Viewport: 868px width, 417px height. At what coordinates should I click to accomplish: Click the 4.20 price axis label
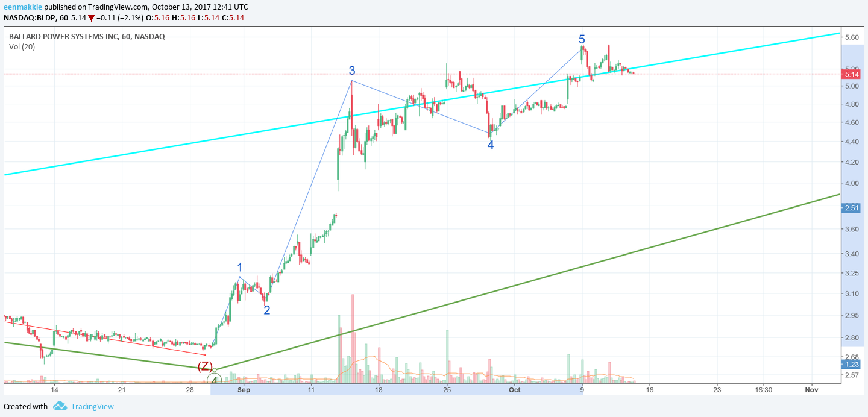pyautogui.click(x=852, y=162)
